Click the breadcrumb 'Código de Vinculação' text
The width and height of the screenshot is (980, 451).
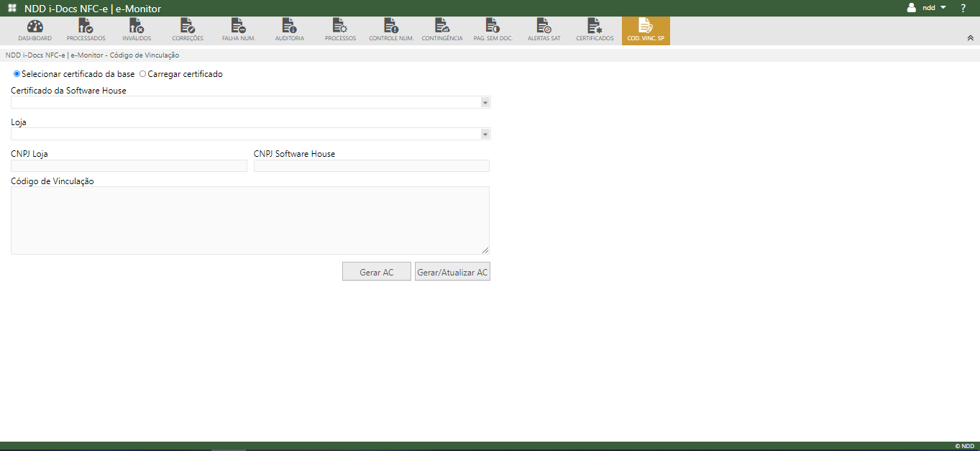[145, 55]
